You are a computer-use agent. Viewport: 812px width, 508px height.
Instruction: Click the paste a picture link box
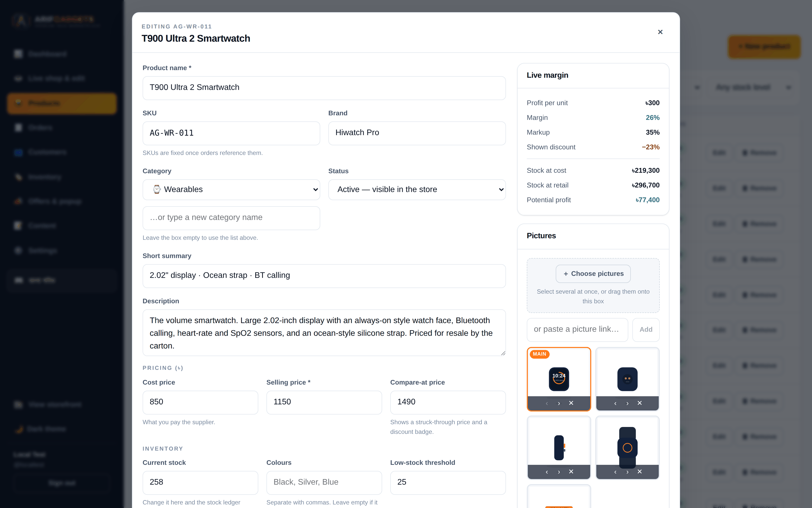577,330
